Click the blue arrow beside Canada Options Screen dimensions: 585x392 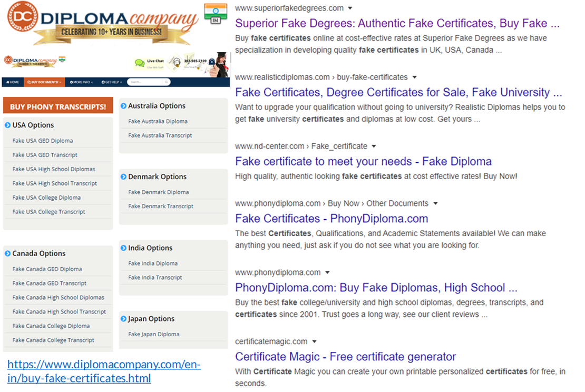click(x=7, y=253)
